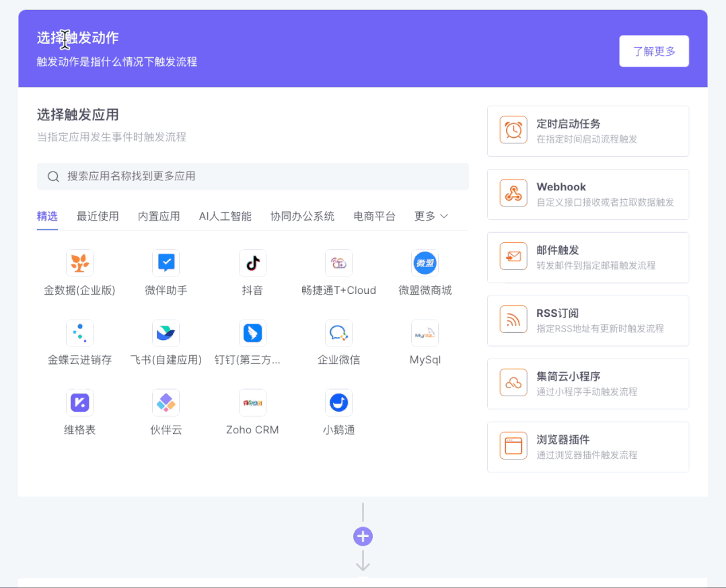Click the 选择触发应用 section heading
The width and height of the screenshot is (726, 588).
[78, 114]
